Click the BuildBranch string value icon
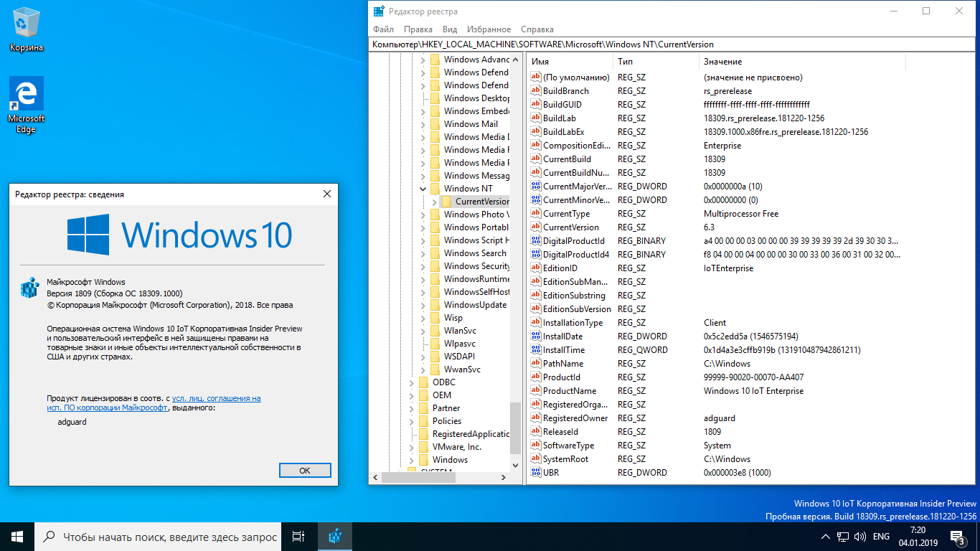Screen dimensions: 980x551 coord(536,90)
